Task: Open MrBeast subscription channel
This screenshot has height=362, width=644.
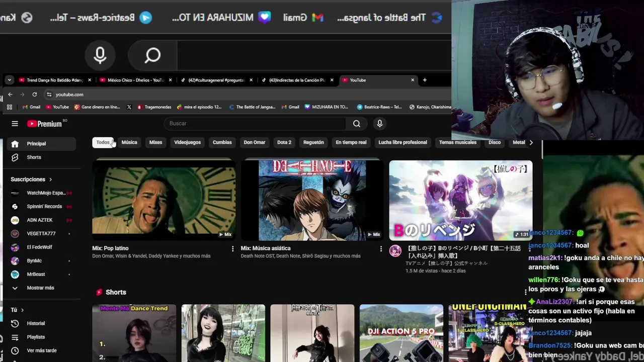Action: click(x=41, y=275)
